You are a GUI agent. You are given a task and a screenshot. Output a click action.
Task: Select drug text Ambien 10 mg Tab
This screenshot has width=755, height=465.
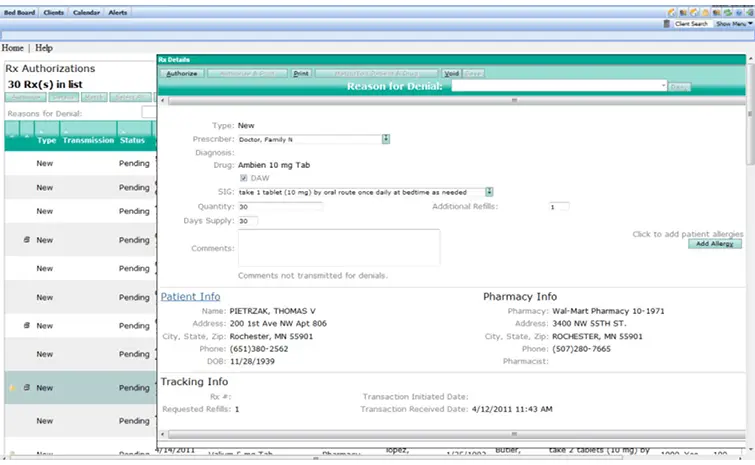[x=274, y=165]
